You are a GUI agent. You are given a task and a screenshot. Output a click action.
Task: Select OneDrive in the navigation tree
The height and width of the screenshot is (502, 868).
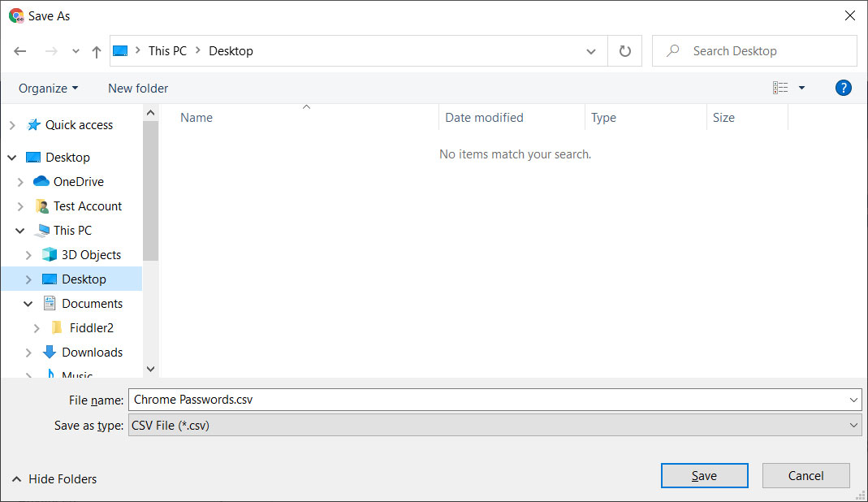[x=78, y=182]
